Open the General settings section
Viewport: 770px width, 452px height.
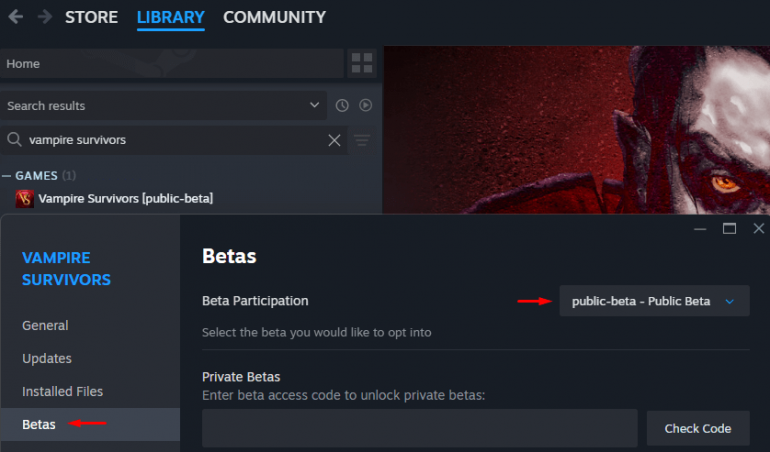(x=45, y=325)
